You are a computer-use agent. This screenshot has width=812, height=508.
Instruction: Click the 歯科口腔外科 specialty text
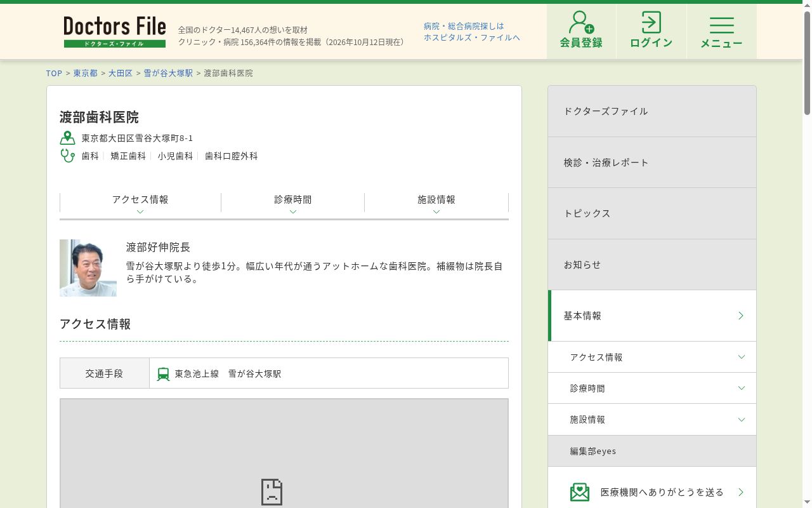[232, 156]
